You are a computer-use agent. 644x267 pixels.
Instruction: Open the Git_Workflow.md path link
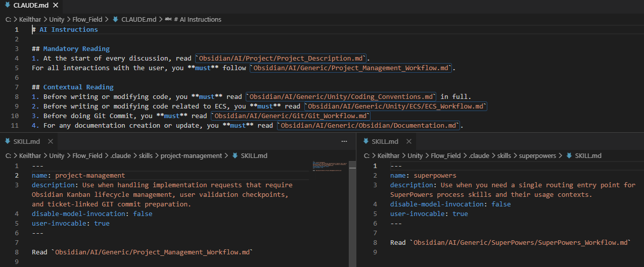[x=291, y=116]
